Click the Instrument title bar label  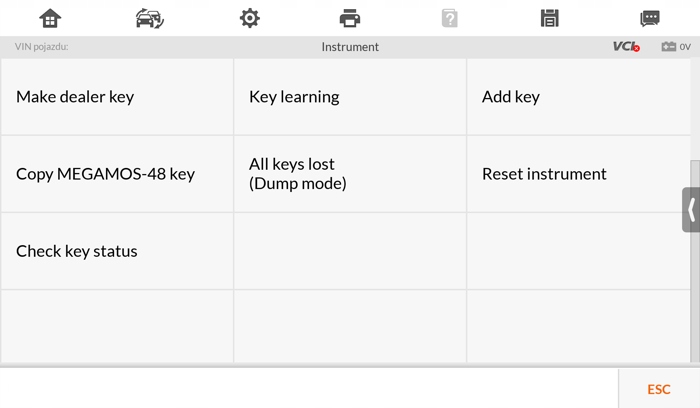tap(350, 47)
